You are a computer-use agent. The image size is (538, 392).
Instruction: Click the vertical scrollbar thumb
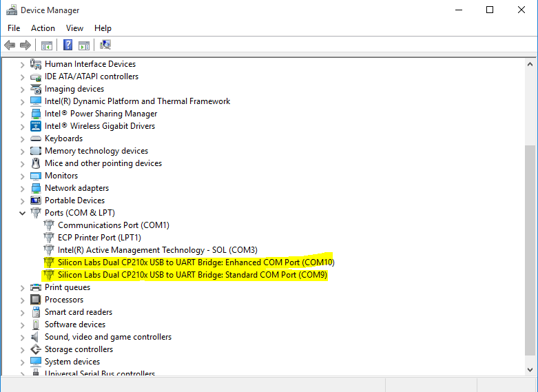click(530, 248)
